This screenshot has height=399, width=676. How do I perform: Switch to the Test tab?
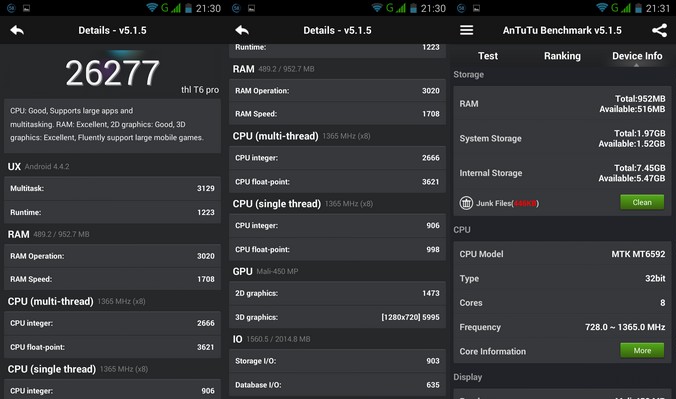click(x=488, y=56)
